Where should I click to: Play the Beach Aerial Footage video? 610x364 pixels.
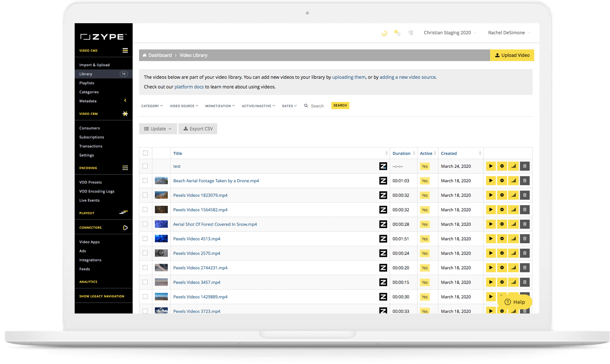pyautogui.click(x=491, y=180)
